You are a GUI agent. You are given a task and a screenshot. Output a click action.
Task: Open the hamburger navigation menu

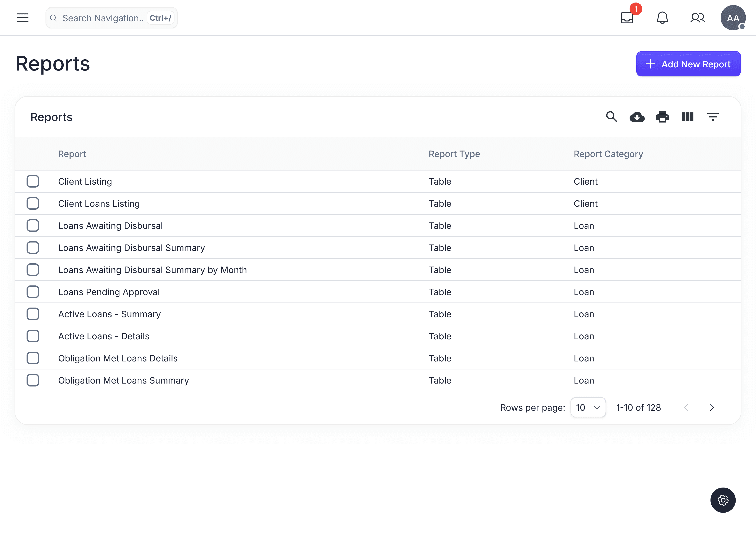23,18
